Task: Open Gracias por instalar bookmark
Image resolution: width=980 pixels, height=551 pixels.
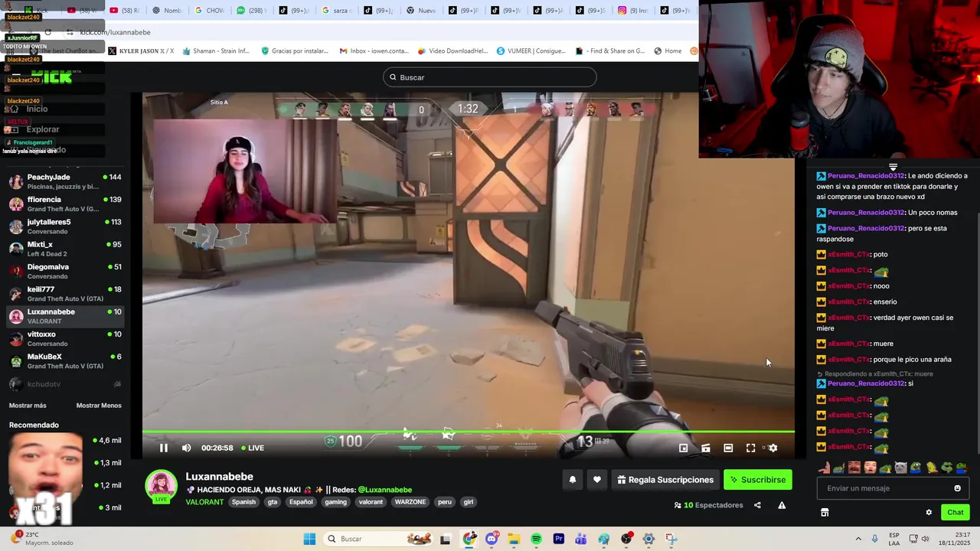Action: pos(295,51)
